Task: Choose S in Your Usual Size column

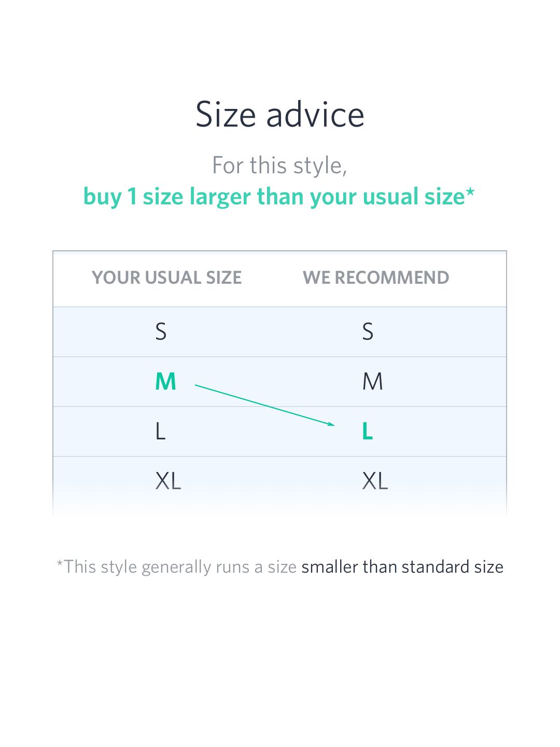Action: 161,331
